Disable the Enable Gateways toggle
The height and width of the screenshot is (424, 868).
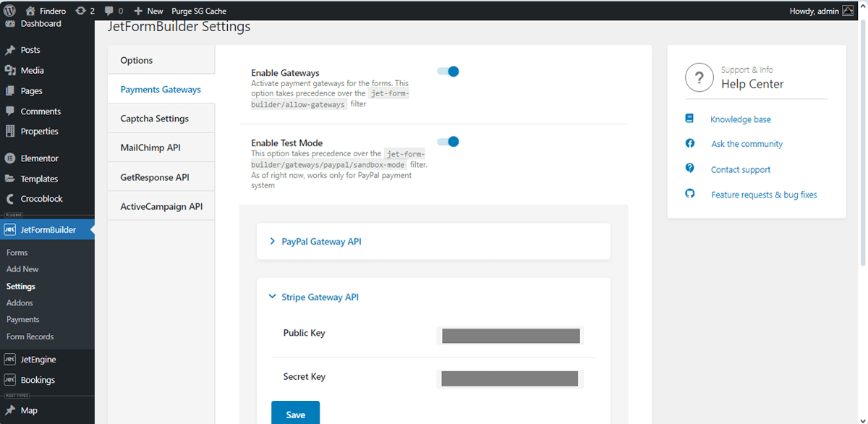coord(448,72)
